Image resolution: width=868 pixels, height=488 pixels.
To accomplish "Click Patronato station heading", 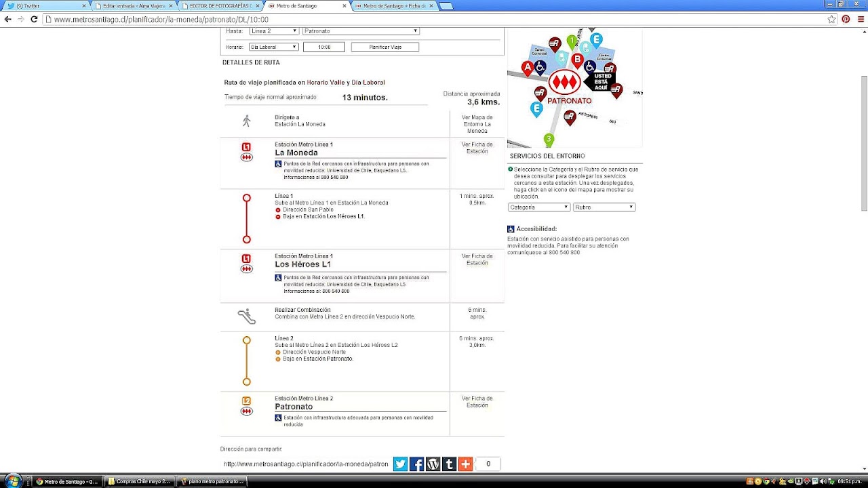I will pyautogui.click(x=294, y=407).
